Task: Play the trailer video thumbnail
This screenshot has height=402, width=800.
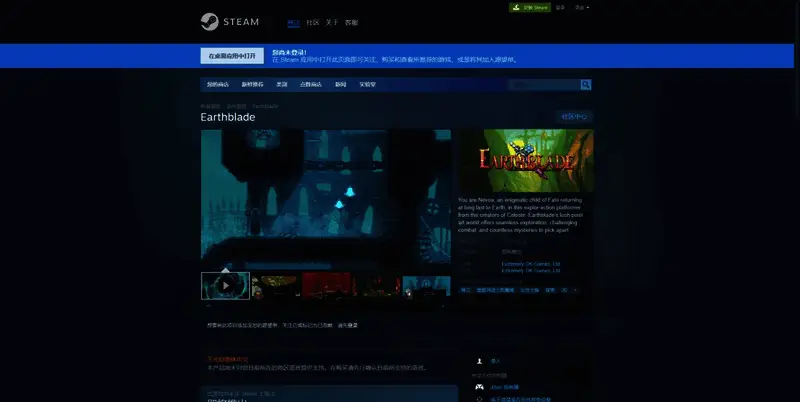Action: click(x=225, y=286)
